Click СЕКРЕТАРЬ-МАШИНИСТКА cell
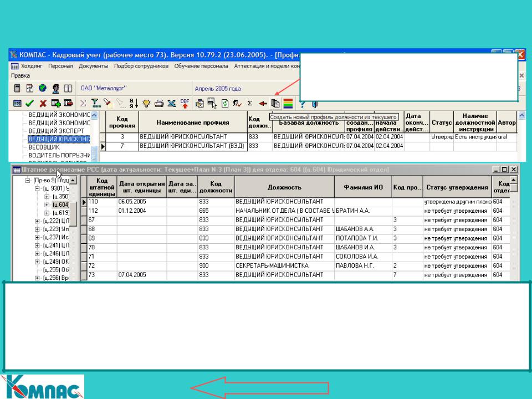532x399 pixels. [x=284, y=265]
